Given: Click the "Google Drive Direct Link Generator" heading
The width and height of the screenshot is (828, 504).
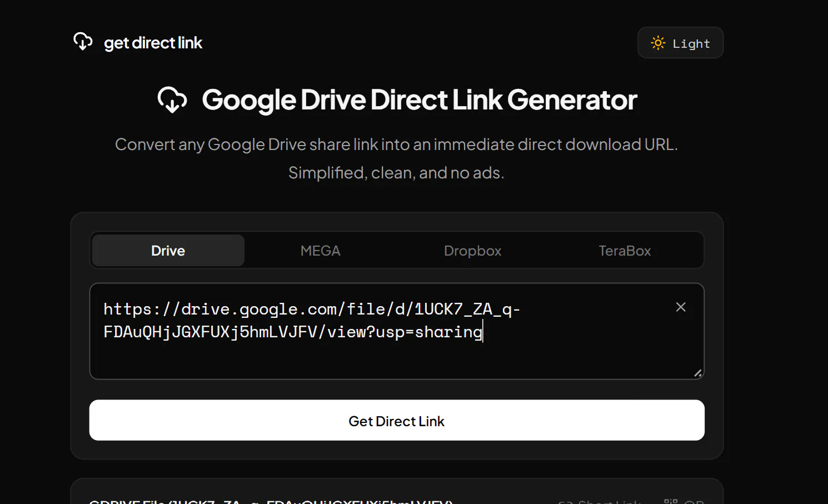Looking at the screenshot, I should (419, 100).
